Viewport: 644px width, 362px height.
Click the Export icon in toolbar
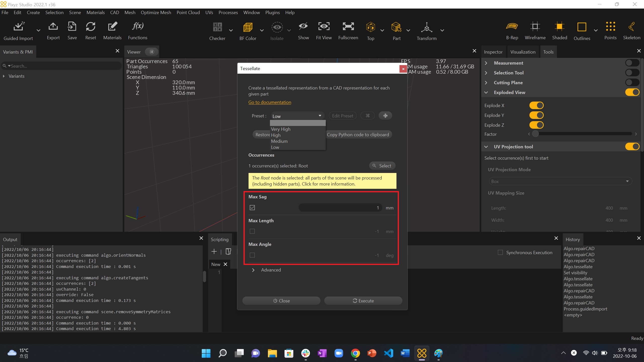(x=53, y=27)
